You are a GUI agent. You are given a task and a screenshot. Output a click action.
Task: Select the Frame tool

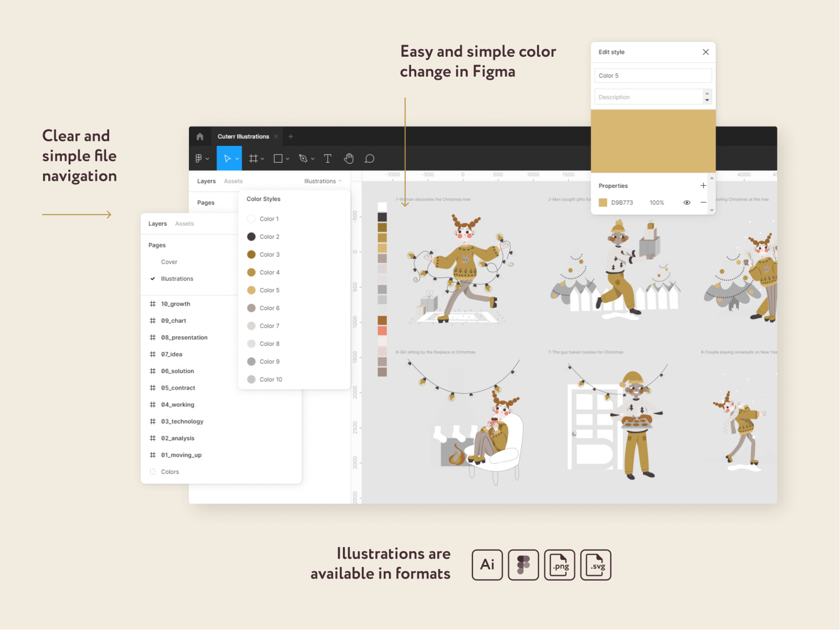[x=253, y=159]
